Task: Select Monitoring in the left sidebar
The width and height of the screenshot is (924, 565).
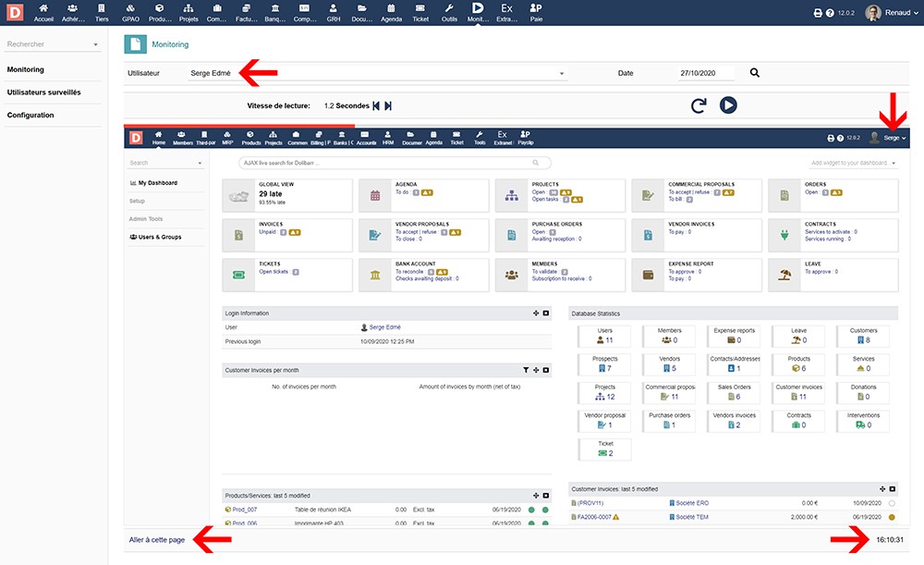Action: click(x=25, y=69)
